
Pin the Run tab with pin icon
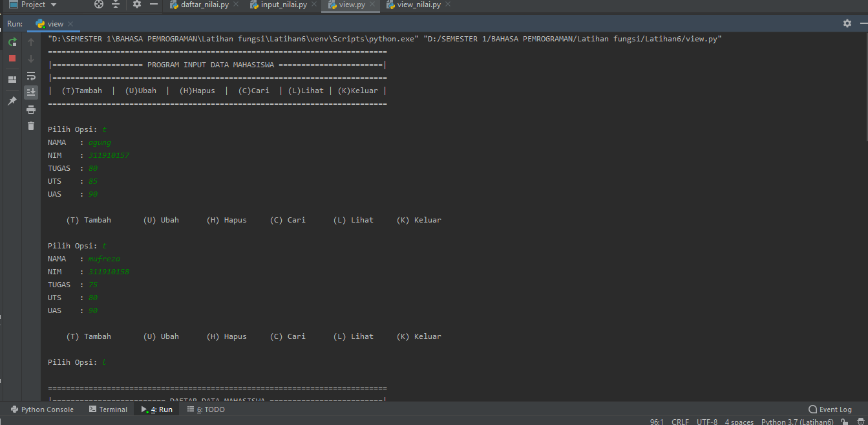[x=12, y=101]
